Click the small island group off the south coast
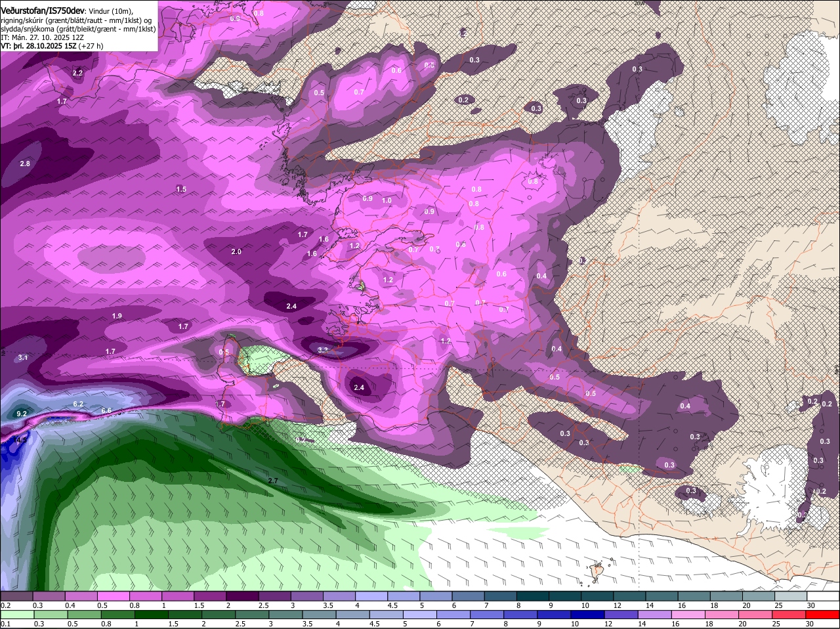 tap(597, 571)
